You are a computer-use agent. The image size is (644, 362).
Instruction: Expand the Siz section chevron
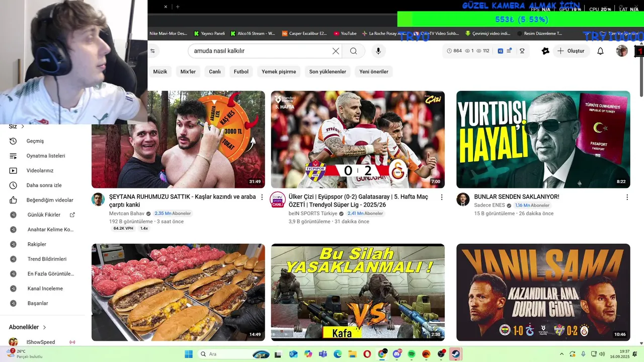(23, 126)
